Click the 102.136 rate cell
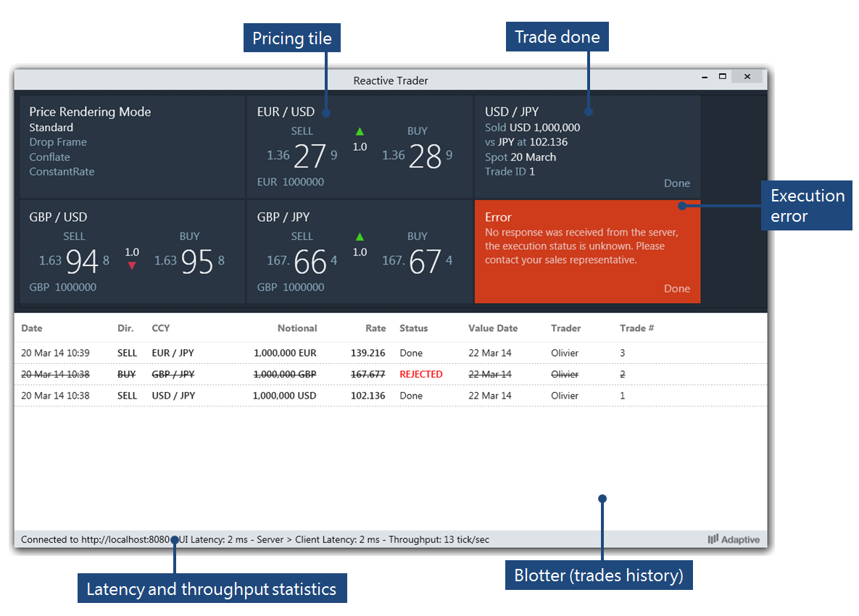The width and height of the screenshot is (859, 616). [x=368, y=396]
